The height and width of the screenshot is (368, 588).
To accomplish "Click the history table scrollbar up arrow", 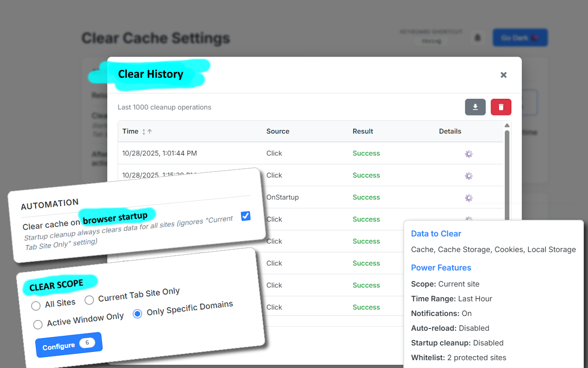I will pos(507,126).
